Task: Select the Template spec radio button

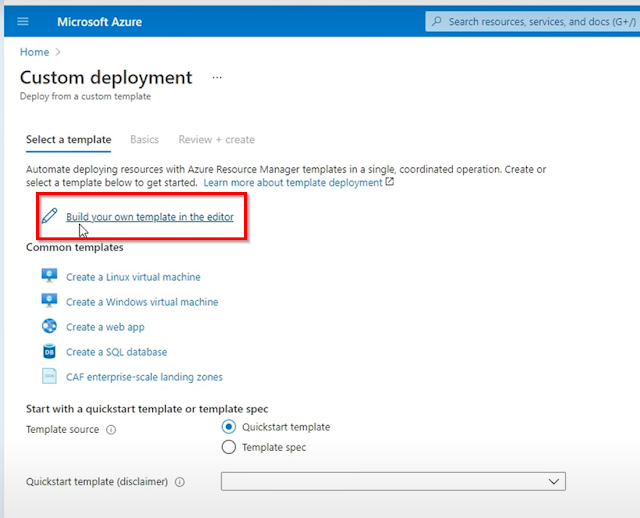Action: click(229, 447)
